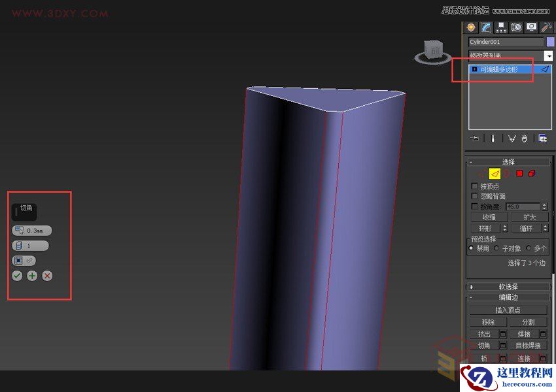Enable the 忽略背面 ignore backfacing checkbox
This screenshot has width=556, height=392.
click(x=474, y=195)
